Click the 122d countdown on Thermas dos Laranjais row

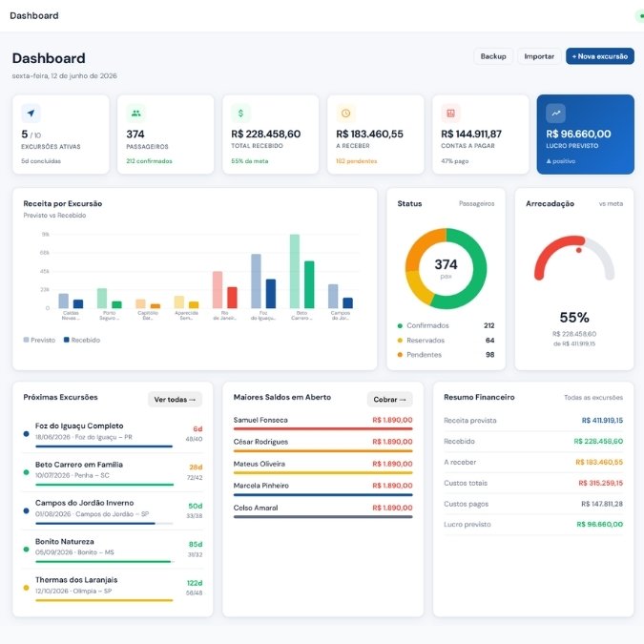(195, 583)
